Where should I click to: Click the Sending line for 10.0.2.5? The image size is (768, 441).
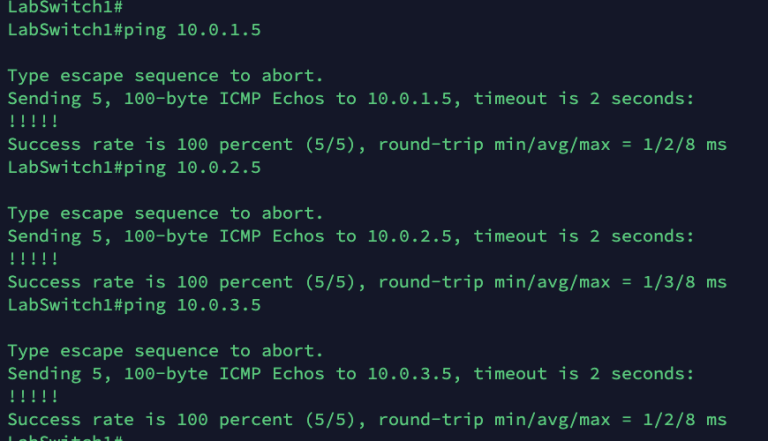[x=350, y=236]
